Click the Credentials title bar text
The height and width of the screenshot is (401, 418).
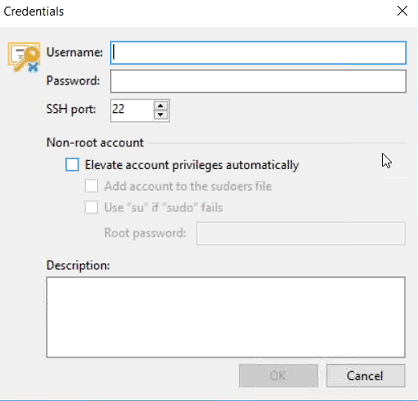click(x=34, y=11)
